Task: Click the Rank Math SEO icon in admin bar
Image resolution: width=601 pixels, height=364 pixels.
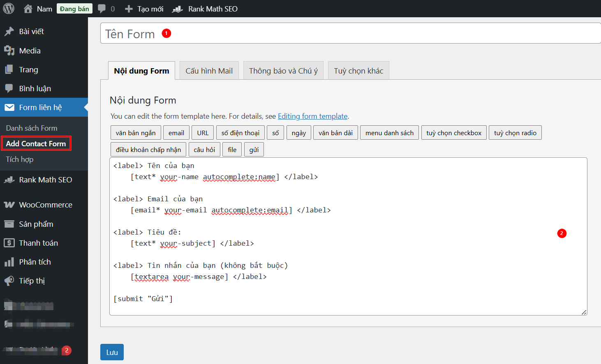Action: click(178, 9)
